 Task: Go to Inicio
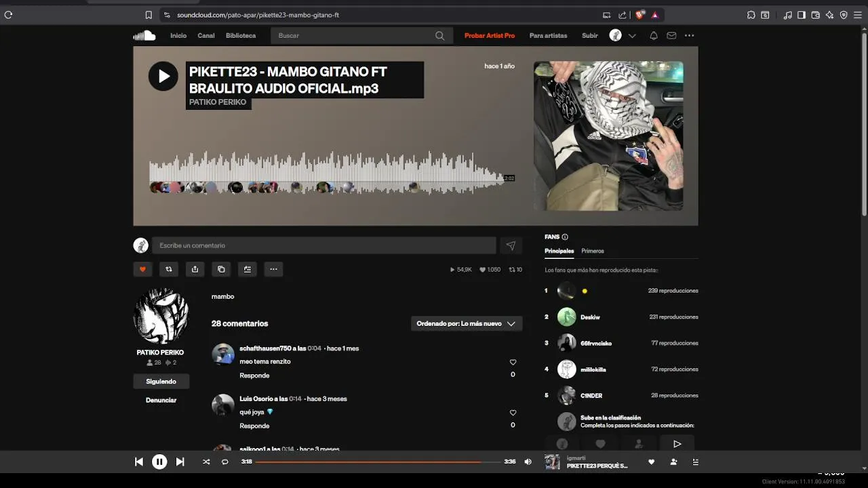click(x=178, y=35)
